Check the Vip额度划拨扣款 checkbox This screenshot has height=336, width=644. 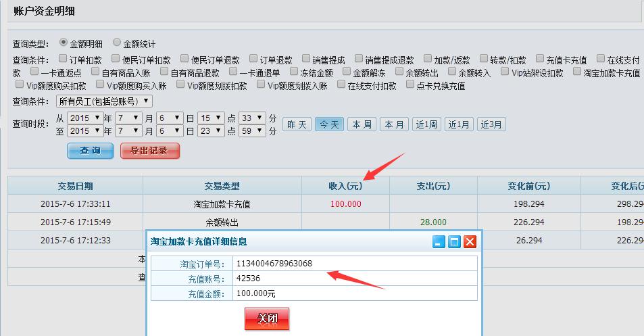point(180,85)
